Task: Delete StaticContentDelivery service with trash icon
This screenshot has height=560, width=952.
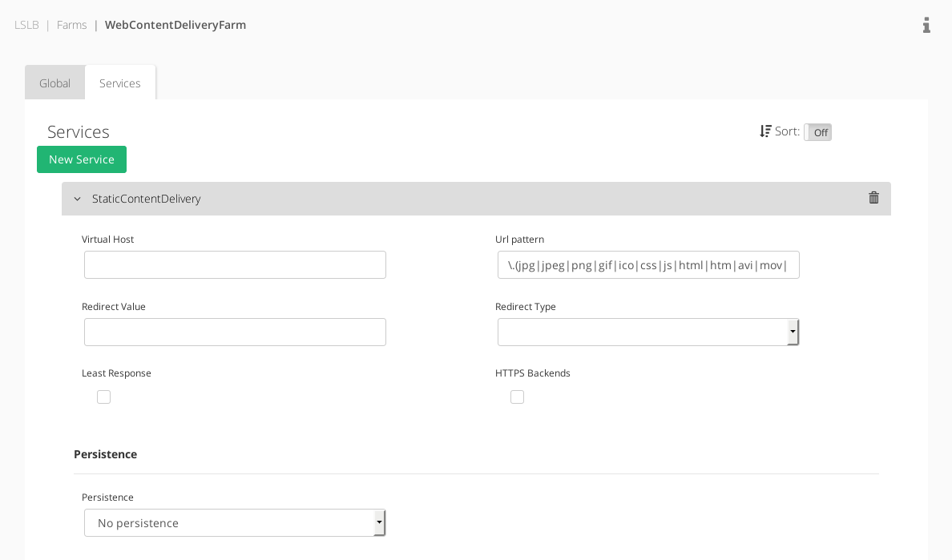Action: coord(873,198)
